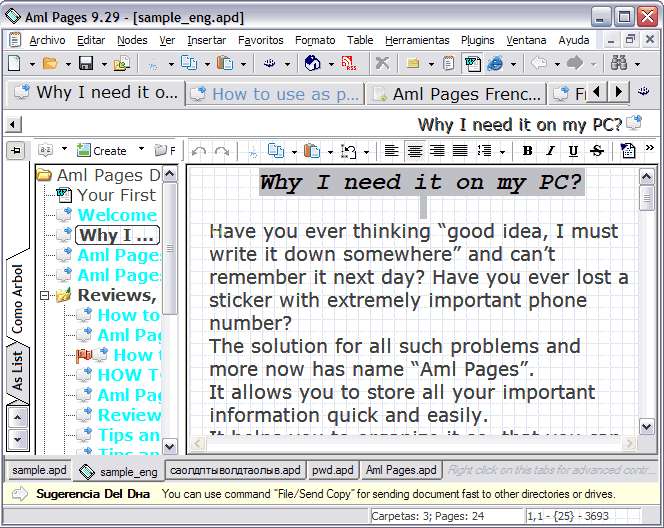Toggle Underline formatting
Screen dimensions: 664x528
click(x=573, y=151)
